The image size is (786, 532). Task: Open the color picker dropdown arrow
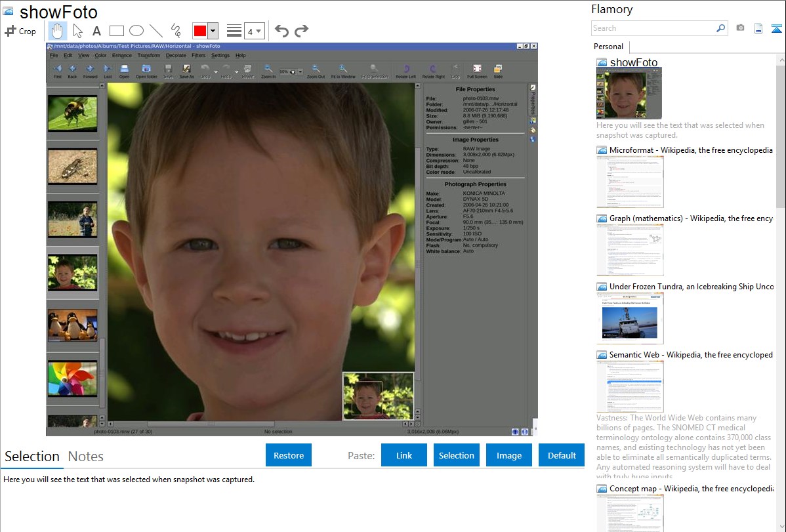tap(213, 31)
